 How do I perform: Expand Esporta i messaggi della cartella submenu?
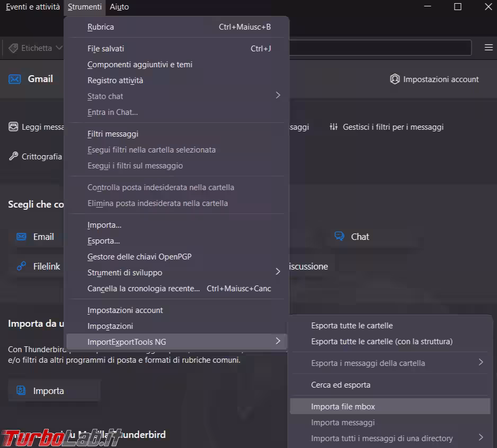click(481, 363)
